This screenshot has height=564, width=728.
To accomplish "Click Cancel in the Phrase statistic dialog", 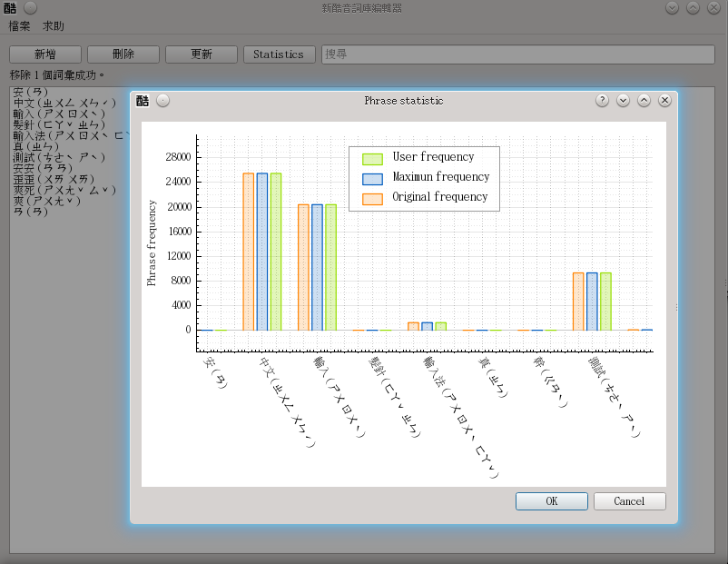I will pyautogui.click(x=629, y=501).
